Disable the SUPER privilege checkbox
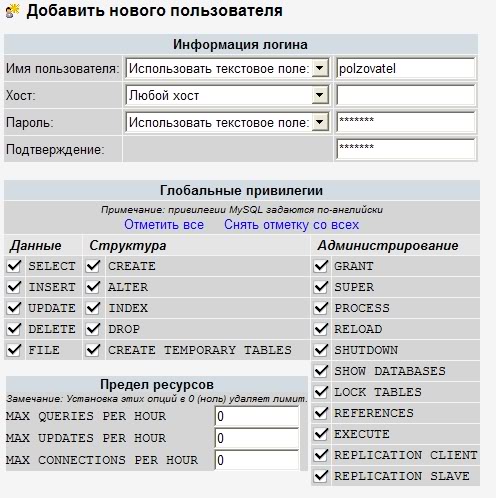The width and height of the screenshot is (496, 498). 321,287
